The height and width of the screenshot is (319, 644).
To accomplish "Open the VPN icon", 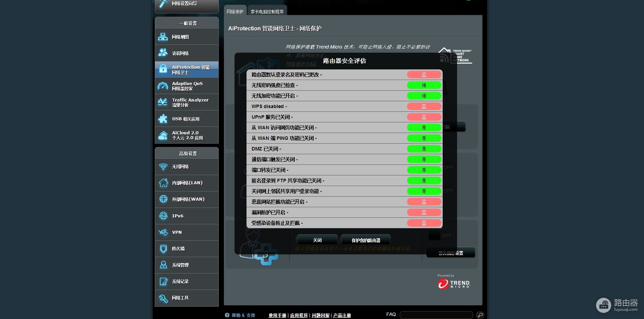I will click(163, 232).
